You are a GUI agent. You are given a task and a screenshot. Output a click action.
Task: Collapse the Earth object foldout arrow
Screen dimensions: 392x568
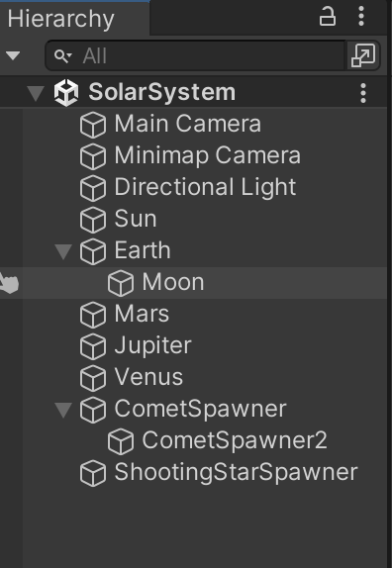[63, 251]
